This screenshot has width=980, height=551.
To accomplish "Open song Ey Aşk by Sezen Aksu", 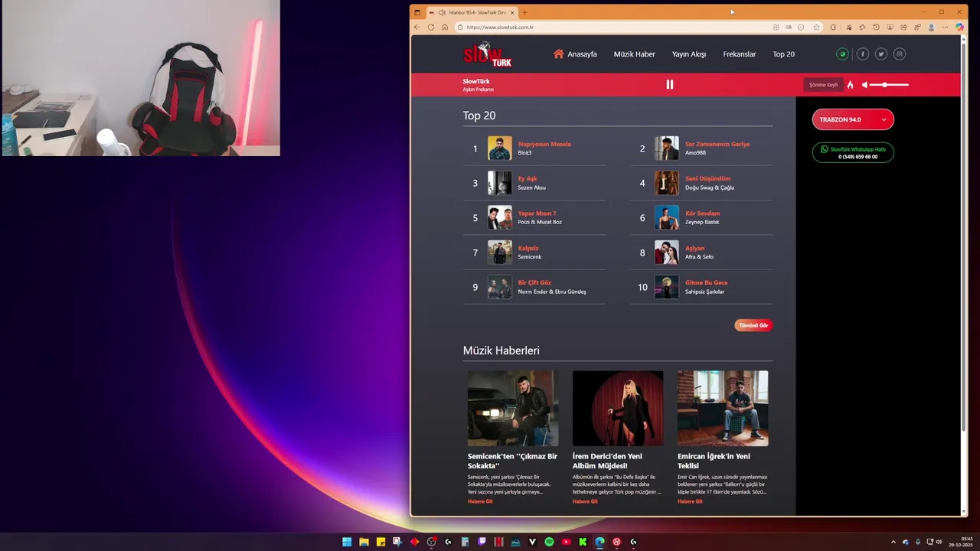I will [527, 178].
